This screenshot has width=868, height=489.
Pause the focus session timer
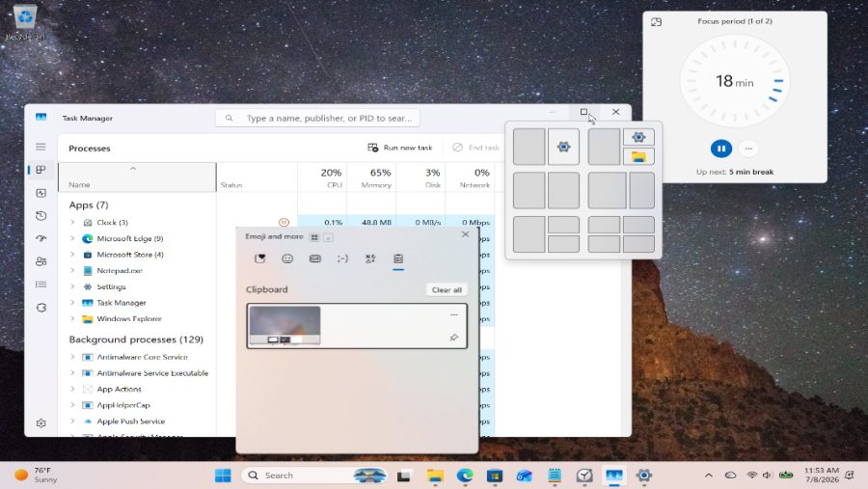[x=720, y=149]
